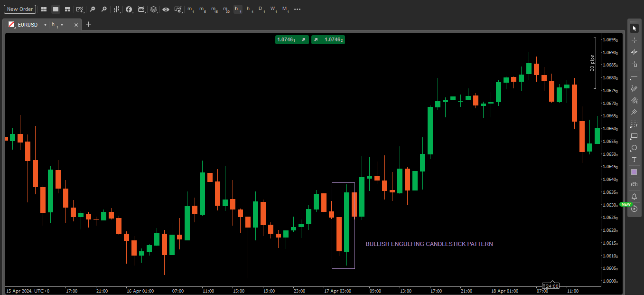Pick the purple color swatch in the sidebar
644x295 pixels.
click(x=634, y=172)
